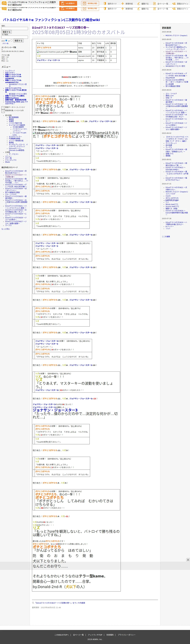Open 愚痴板 in the left sidebar
The width and height of the screenshot is (190, 644).
click(x=11, y=142)
